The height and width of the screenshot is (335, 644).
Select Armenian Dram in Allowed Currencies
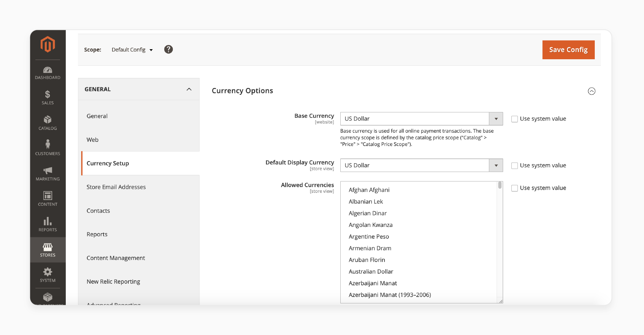tap(419, 248)
